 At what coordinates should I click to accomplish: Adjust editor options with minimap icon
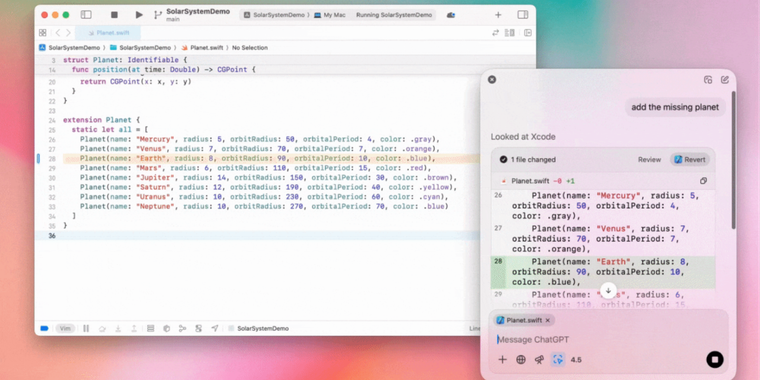tap(509, 32)
